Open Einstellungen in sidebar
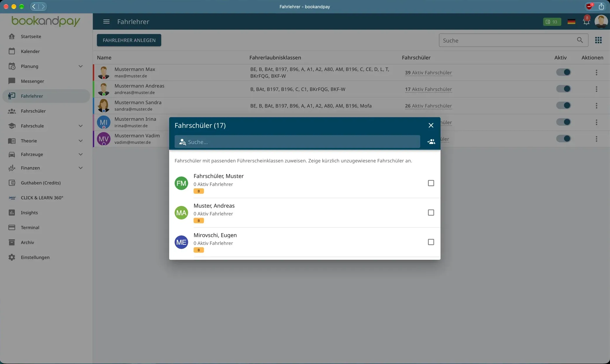 pos(46,257)
